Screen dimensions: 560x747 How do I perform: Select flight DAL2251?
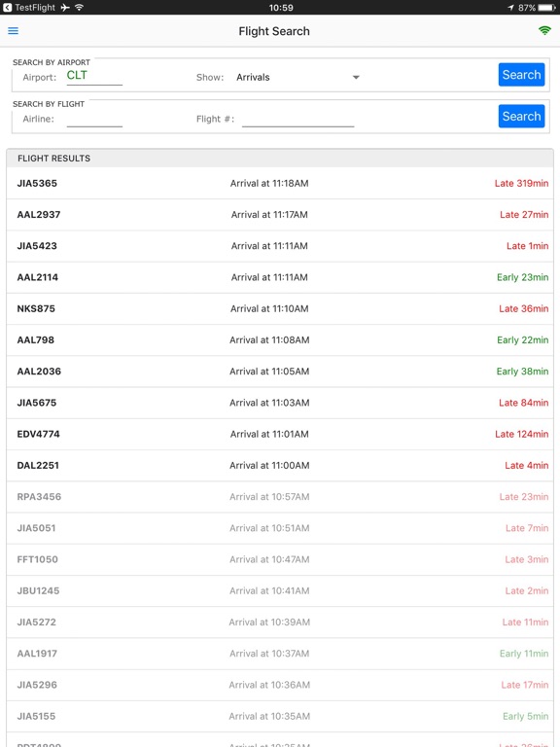point(280,466)
